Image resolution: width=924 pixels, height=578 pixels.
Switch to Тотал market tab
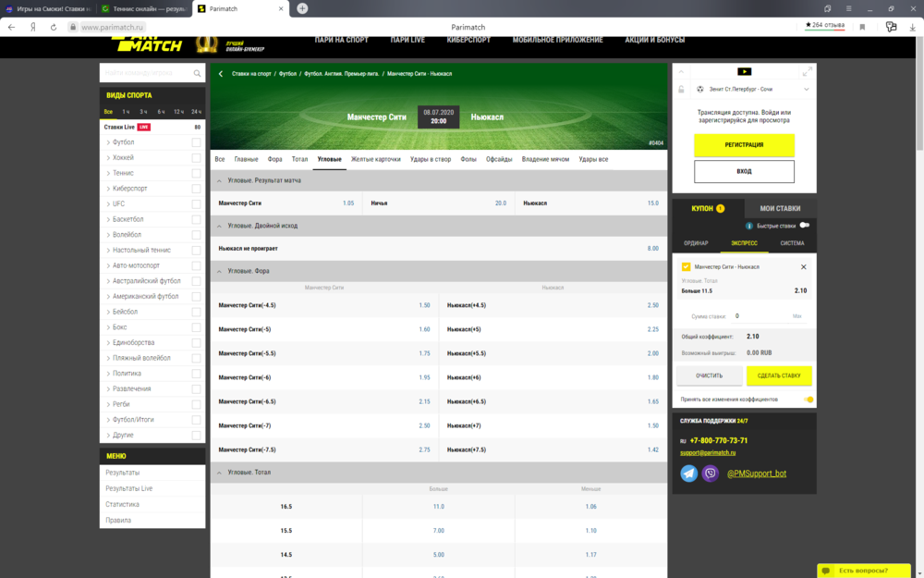pos(299,159)
